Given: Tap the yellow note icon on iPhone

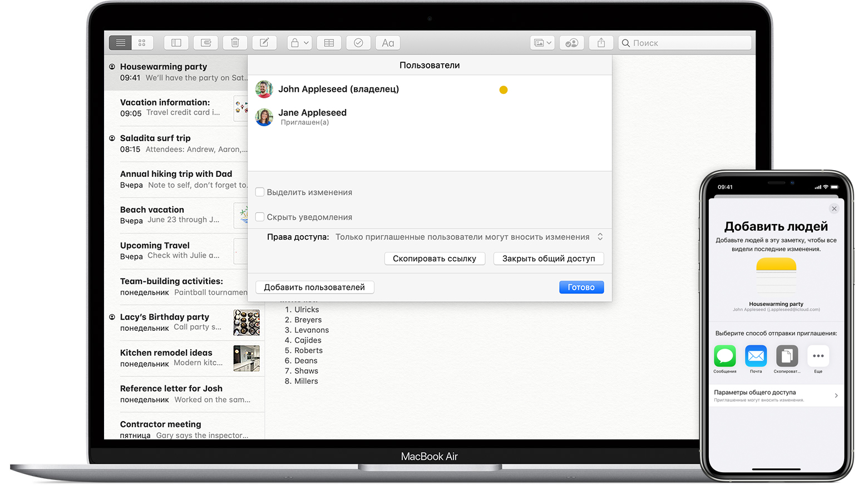Looking at the screenshot, I should [776, 274].
